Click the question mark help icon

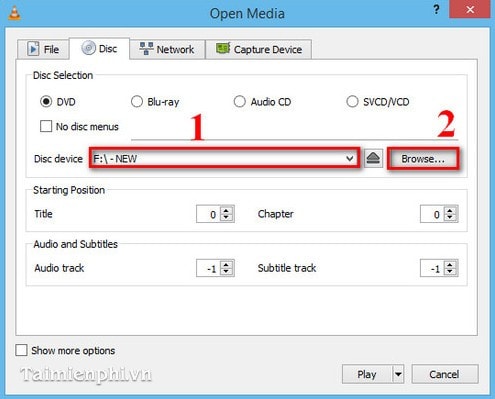[436, 10]
